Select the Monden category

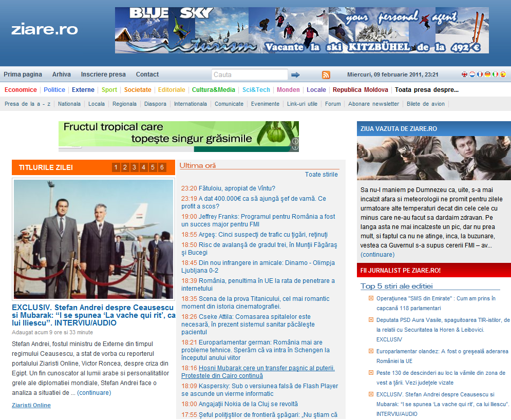[x=288, y=90]
